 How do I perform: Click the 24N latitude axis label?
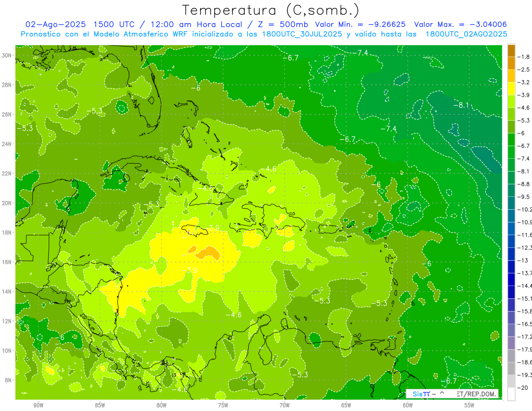tap(8, 144)
